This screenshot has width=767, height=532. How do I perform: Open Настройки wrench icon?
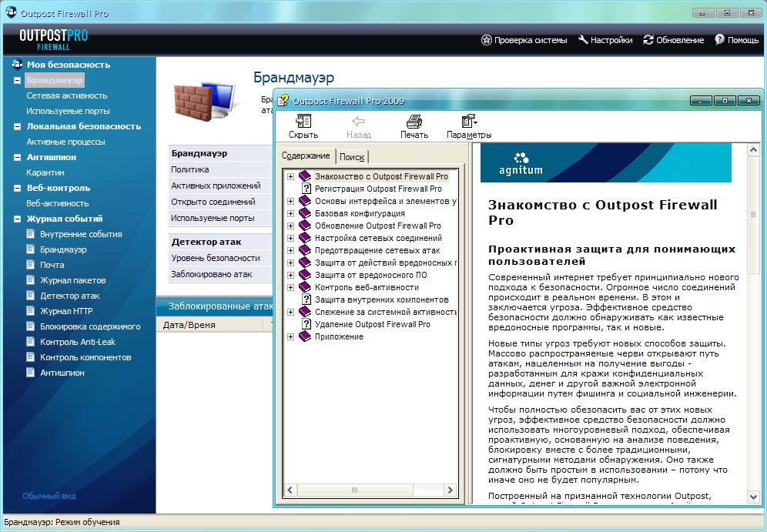[583, 40]
